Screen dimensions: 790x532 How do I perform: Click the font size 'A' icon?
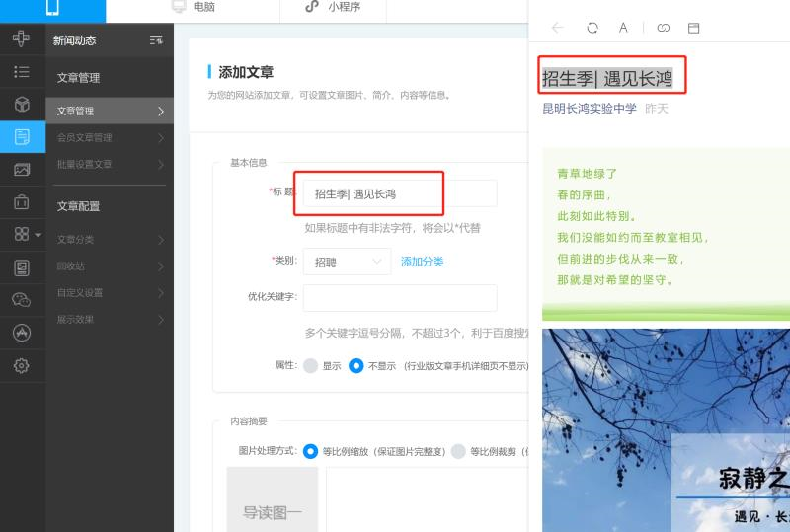(623, 28)
